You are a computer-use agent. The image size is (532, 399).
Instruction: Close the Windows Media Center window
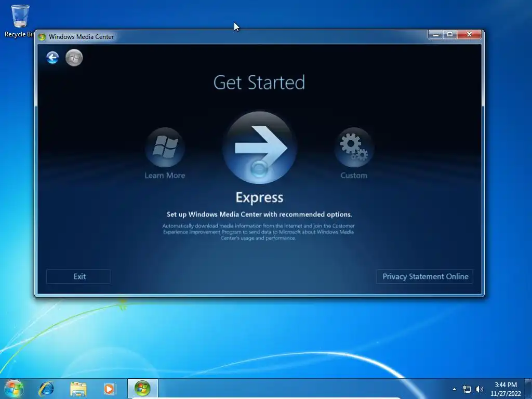[469, 35]
